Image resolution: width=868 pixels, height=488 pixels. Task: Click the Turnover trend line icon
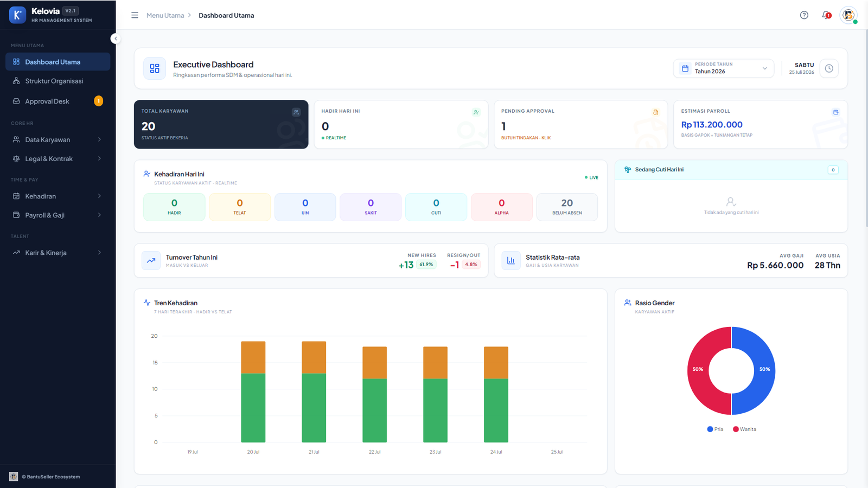(151, 260)
